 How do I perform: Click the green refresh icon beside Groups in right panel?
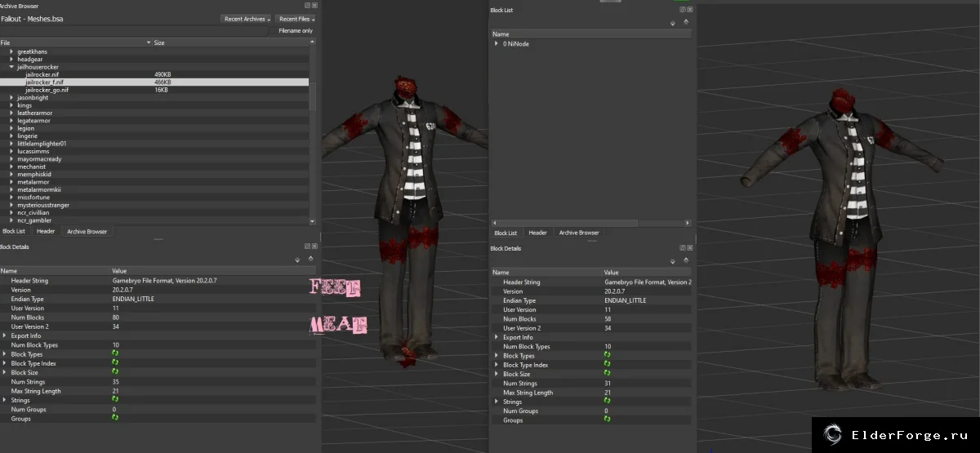606,420
